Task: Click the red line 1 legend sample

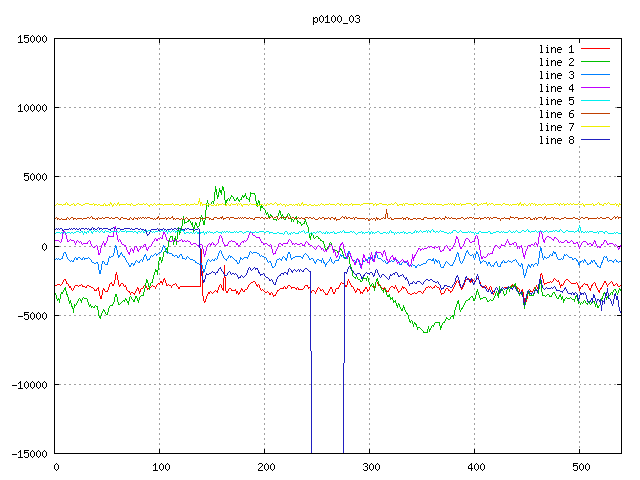Action: [x=595, y=49]
